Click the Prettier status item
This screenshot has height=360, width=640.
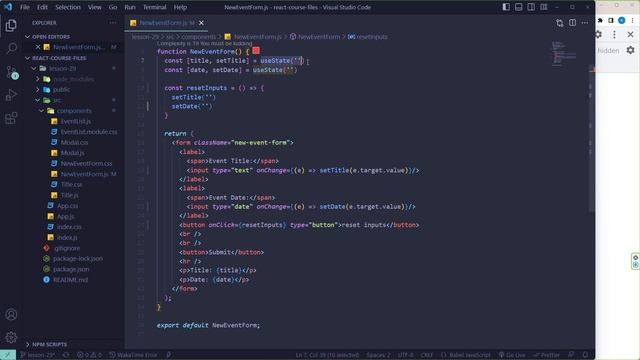coord(547,355)
